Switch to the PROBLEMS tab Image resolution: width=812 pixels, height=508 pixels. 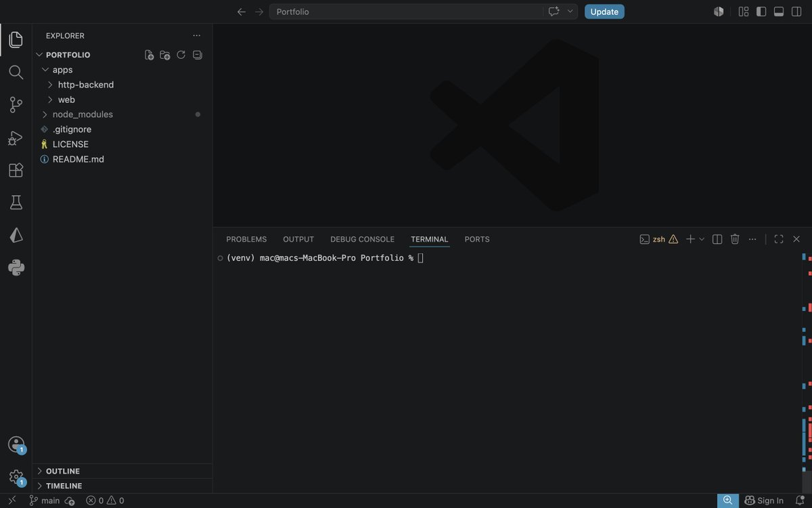[x=246, y=239]
